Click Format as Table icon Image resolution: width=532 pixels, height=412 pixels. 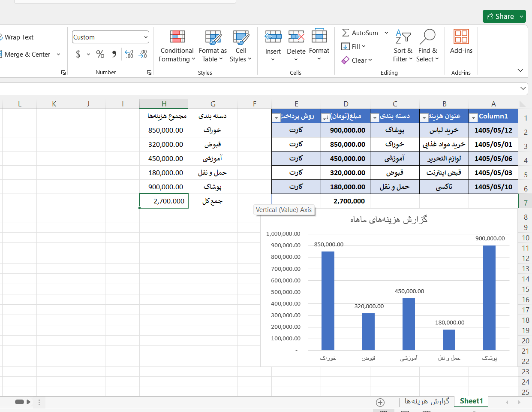213,37
